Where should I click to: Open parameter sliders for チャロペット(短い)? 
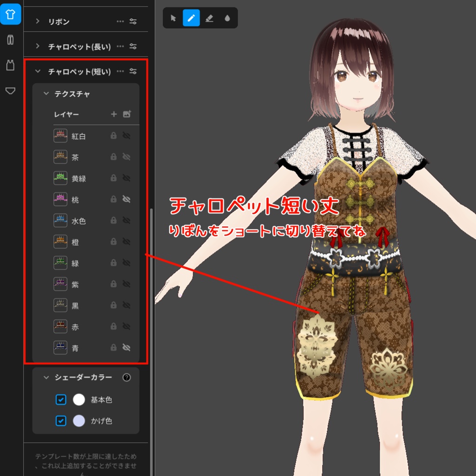point(133,71)
